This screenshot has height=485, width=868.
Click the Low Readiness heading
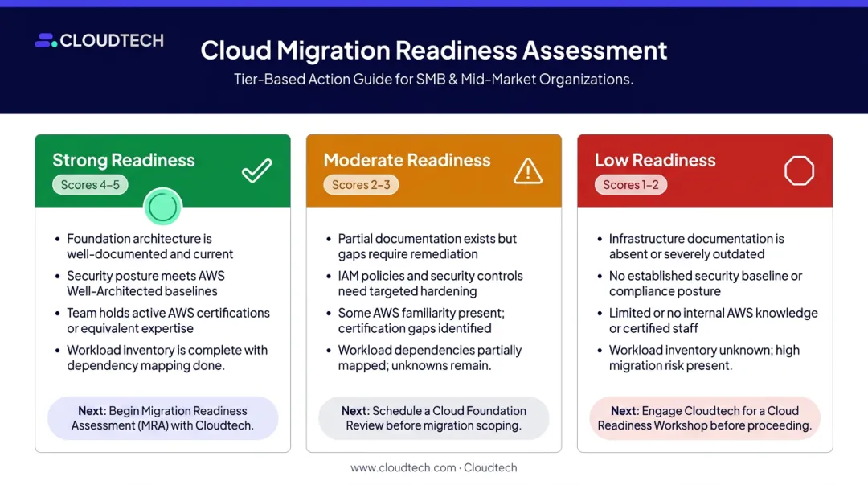point(655,160)
